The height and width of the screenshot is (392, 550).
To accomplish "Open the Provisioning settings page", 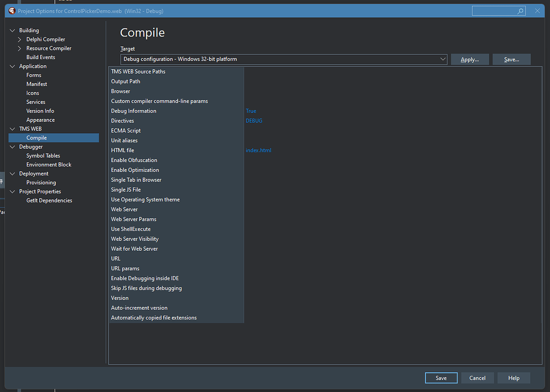I will tap(40, 182).
